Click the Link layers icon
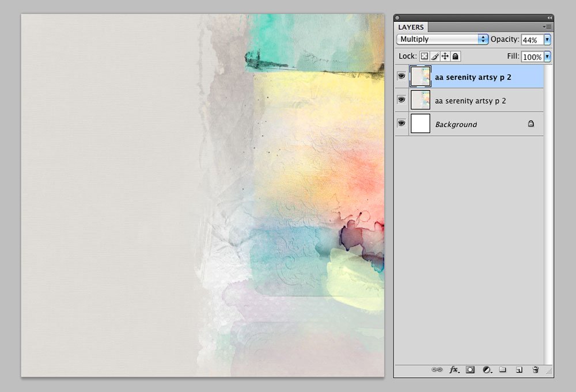The image size is (576, 392). pyautogui.click(x=437, y=370)
